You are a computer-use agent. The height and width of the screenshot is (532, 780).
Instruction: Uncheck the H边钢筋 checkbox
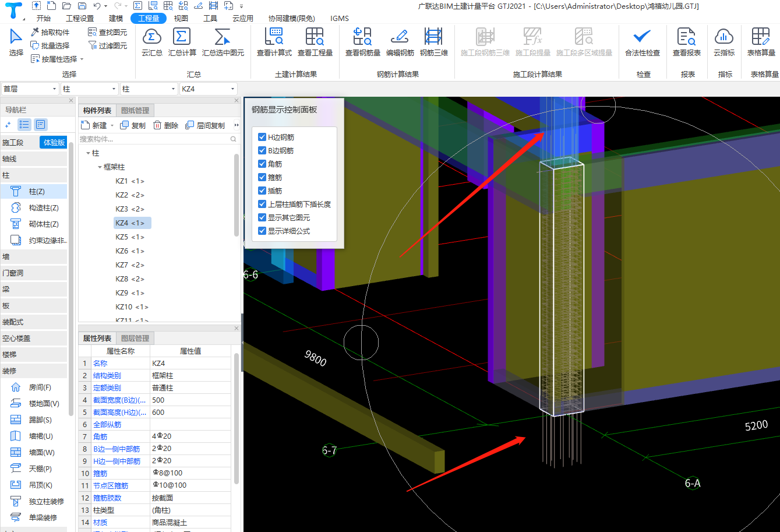(x=262, y=138)
